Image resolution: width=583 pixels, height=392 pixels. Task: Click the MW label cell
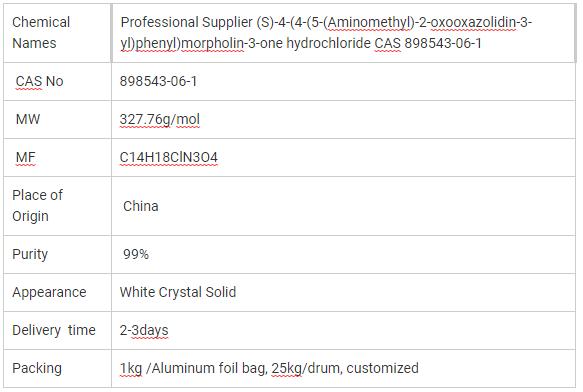pyautogui.click(x=57, y=119)
